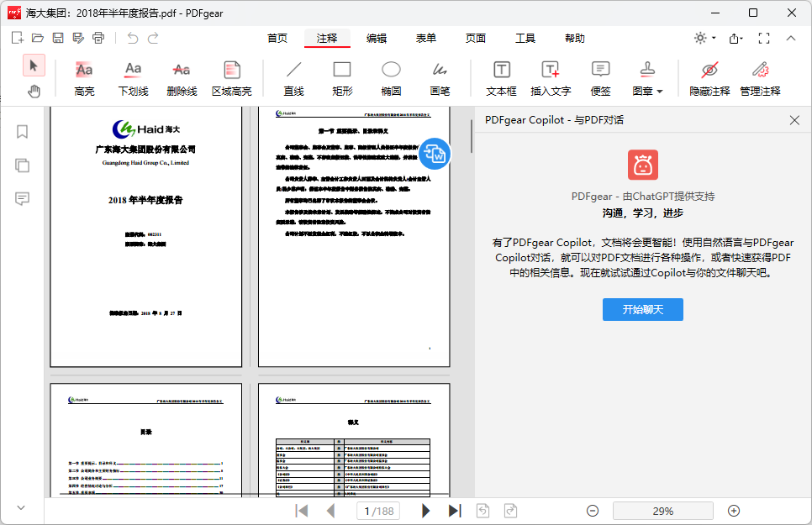The width and height of the screenshot is (812, 525).
Task: Enter fullscreen reading mode
Action: pos(763,38)
